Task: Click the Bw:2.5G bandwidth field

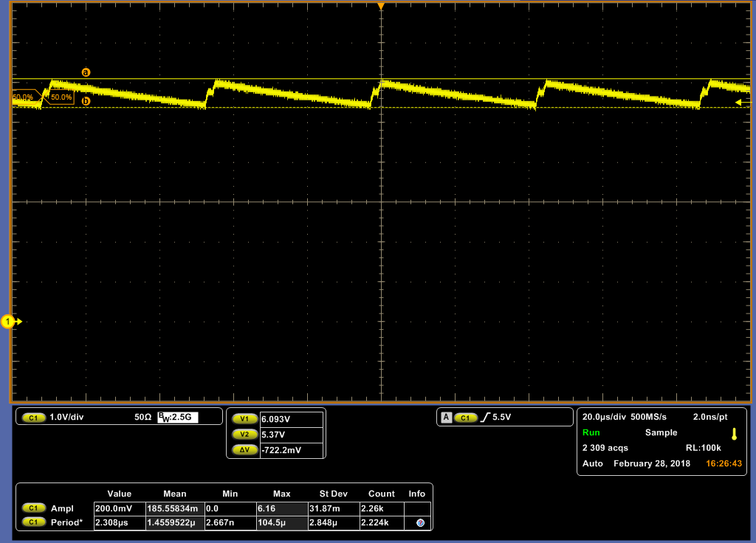Action: [x=178, y=418]
